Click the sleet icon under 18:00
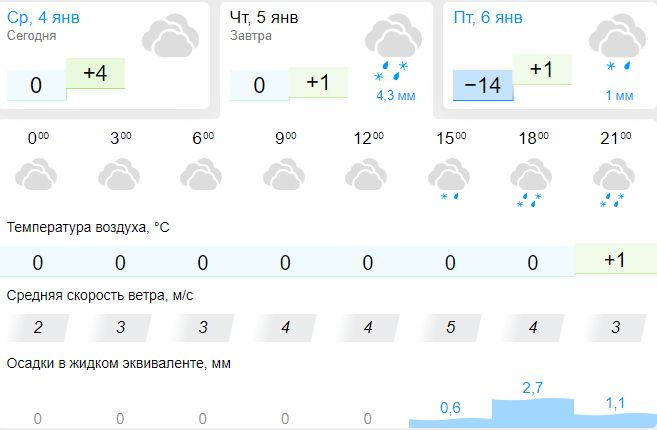This screenshot has width=657, height=430. click(x=531, y=183)
